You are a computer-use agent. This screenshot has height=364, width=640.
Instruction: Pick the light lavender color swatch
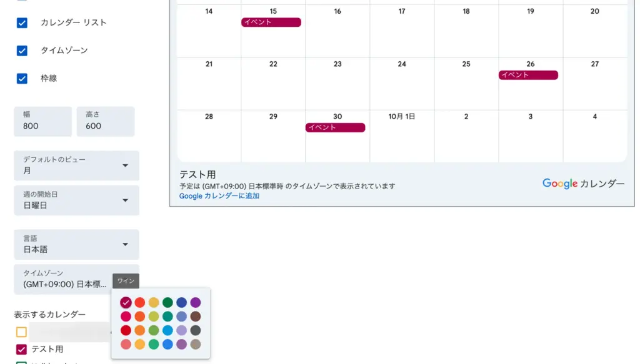click(182, 330)
